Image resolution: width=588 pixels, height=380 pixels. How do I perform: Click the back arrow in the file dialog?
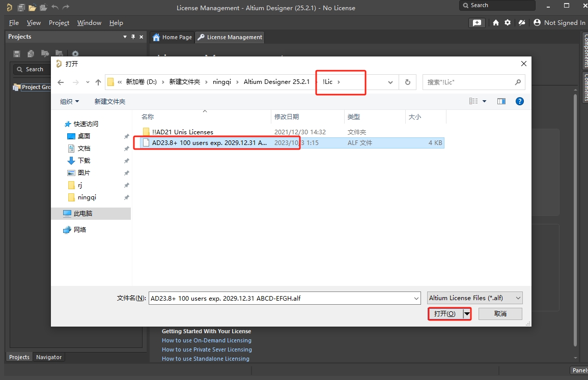tap(61, 82)
